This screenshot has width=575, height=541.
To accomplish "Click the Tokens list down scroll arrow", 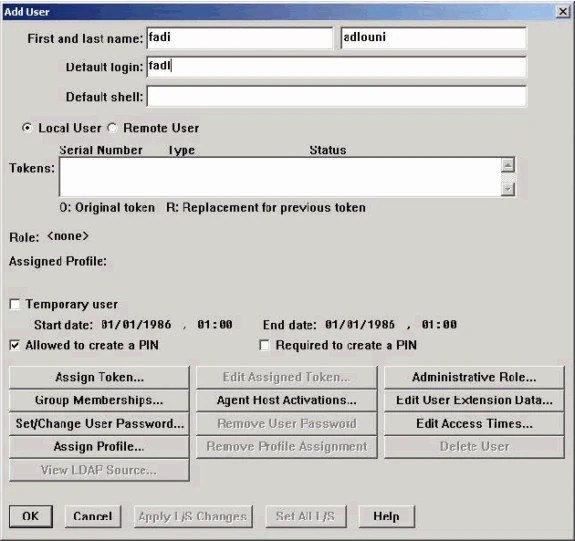I will [508, 189].
